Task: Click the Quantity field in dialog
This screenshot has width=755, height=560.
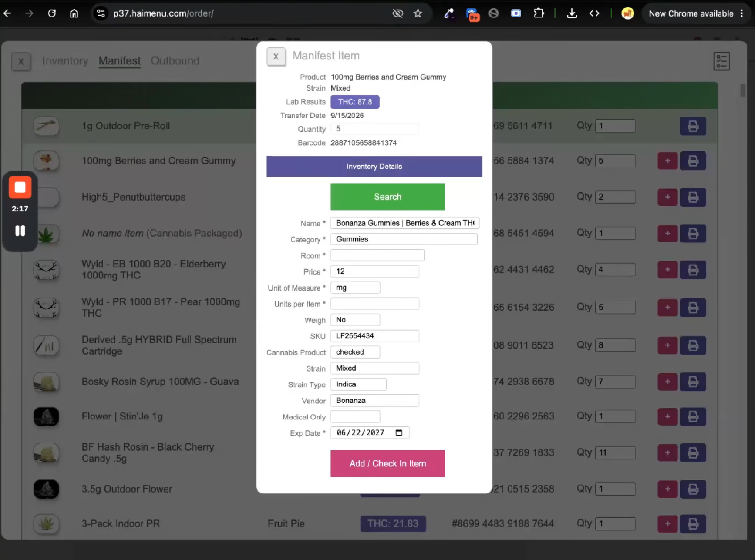Action: (x=375, y=129)
